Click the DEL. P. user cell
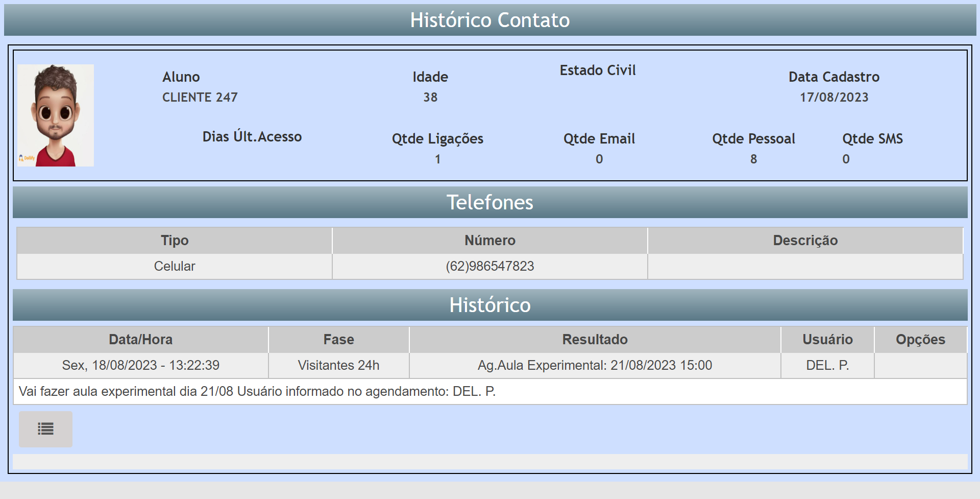Image resolution: width=980 pixels, height=499 pixels. pyautogui.click(x=827, y=365)
